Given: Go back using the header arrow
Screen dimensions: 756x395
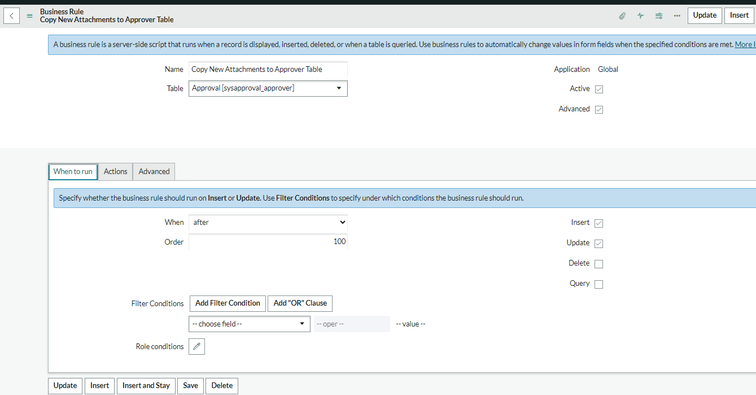Looking at the screenshot, I should [12, 16].
